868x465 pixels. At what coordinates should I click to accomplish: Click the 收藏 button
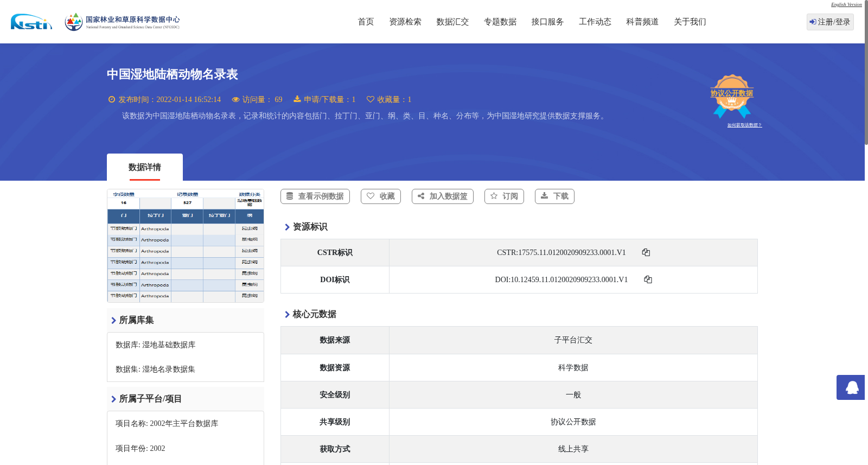click(381, 196)
